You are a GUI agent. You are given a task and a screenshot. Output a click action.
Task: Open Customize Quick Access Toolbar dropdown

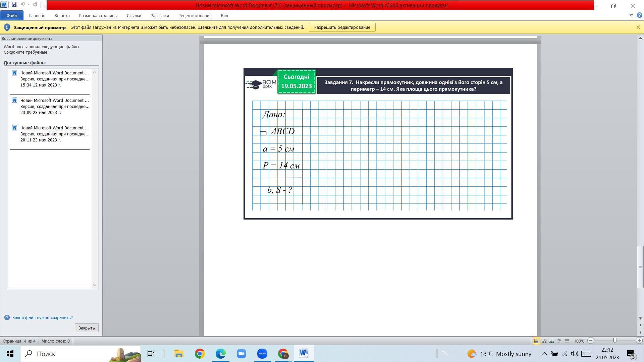tap(44, 5)
